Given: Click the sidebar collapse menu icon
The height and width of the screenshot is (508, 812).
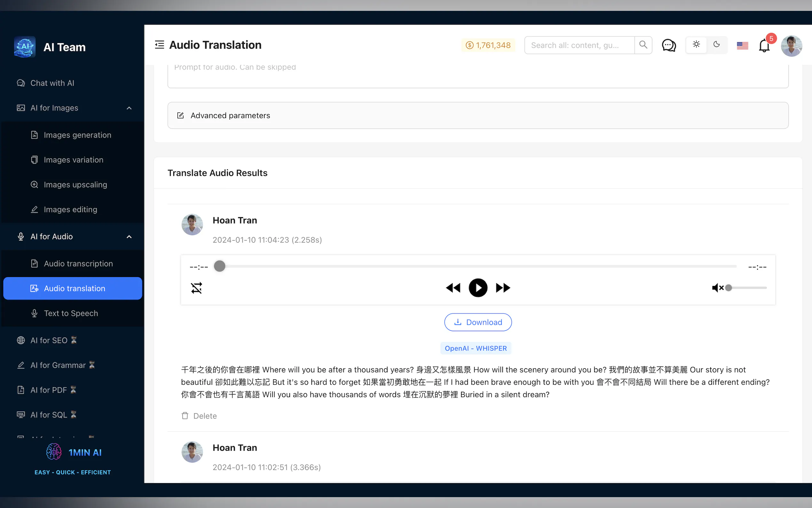Looking at the screenshot, I should point(160,45).
